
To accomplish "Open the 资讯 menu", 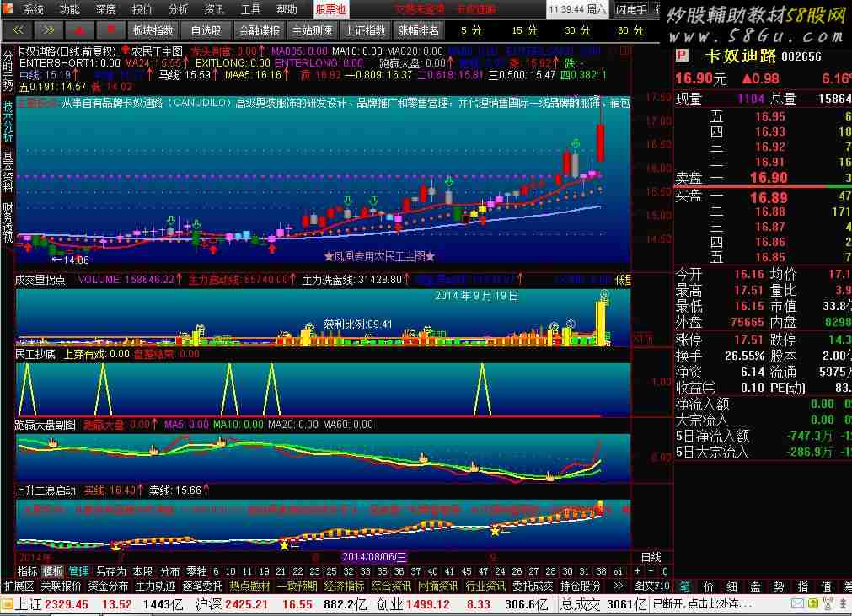I will pyautogui.click(x=214, y=9).
